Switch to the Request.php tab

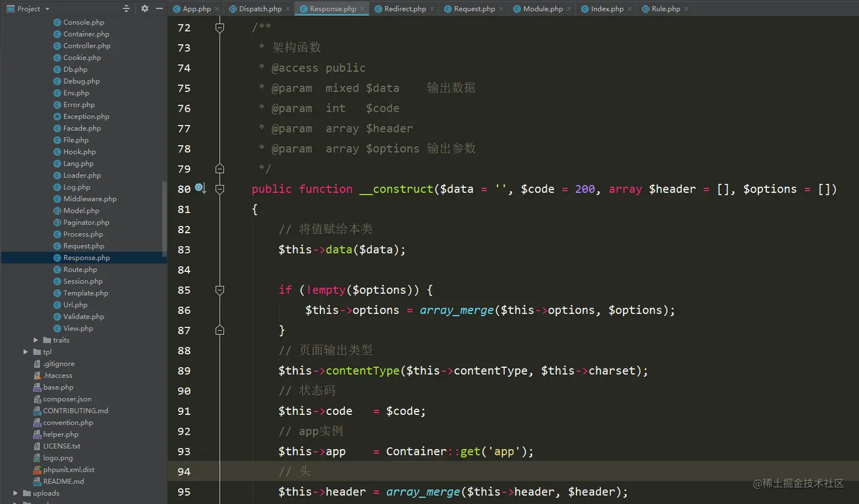(x=474, y=9)
